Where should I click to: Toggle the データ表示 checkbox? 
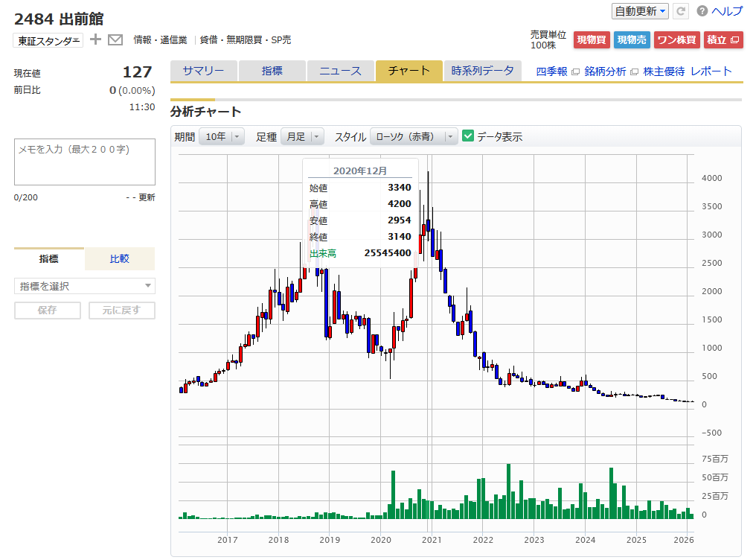(x=468, y=136)
